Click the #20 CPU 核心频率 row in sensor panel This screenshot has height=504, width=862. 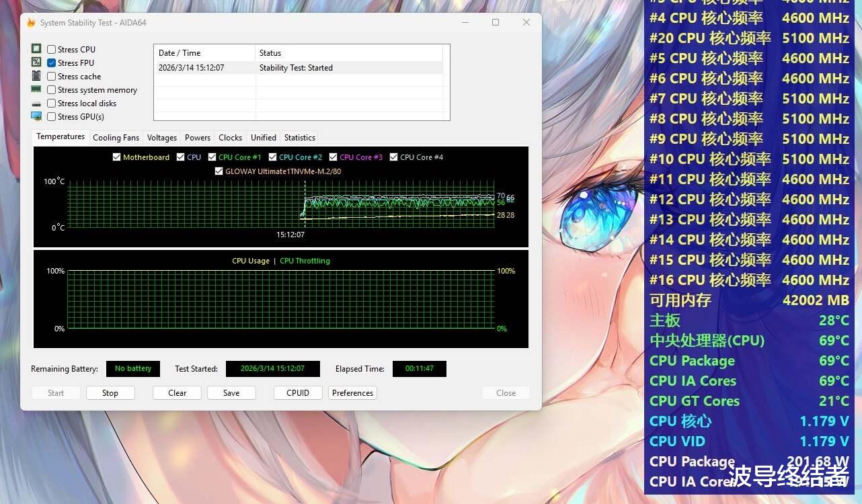(x=750, y=38)
